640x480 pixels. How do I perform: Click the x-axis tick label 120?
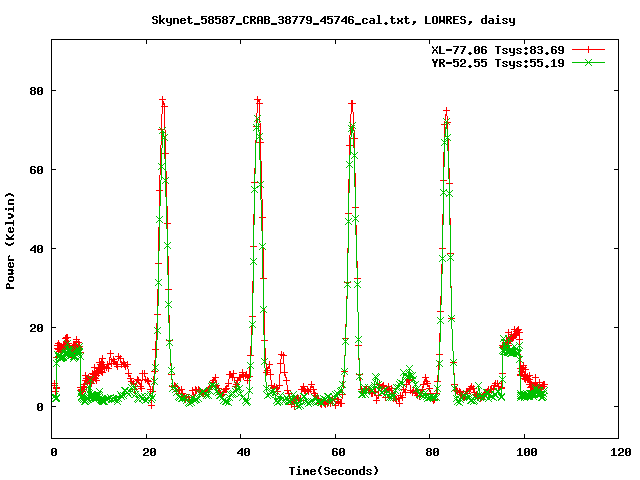click(621, 452)
